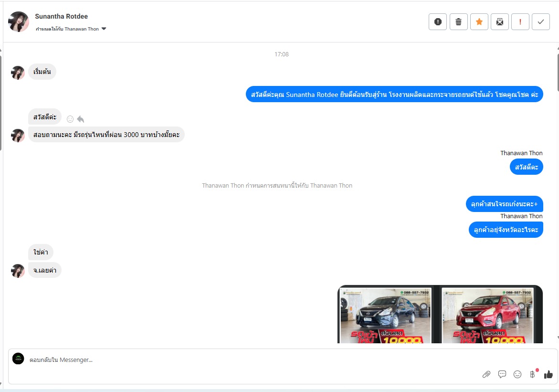Click the customer's gray สวัสดีค่ะ bubble
559x392 pixels.
(45, 117)
